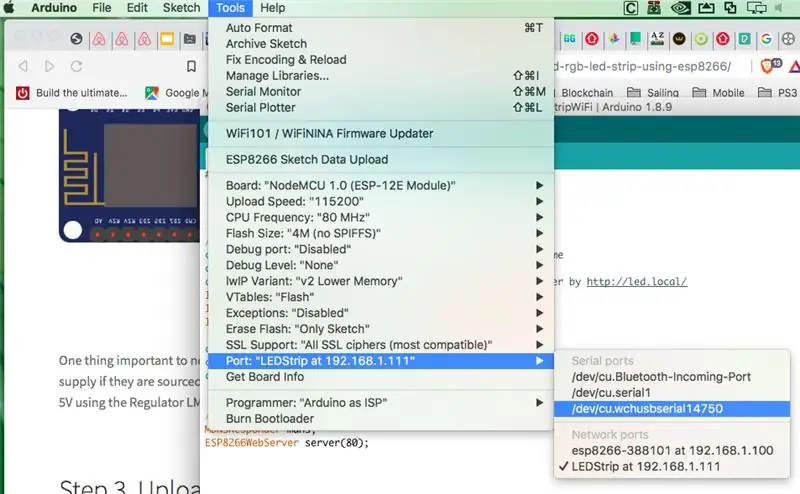Viewport: 800px width, 494px height.
Task: Click the Google Maps bookmark icon
Action: 152,93
